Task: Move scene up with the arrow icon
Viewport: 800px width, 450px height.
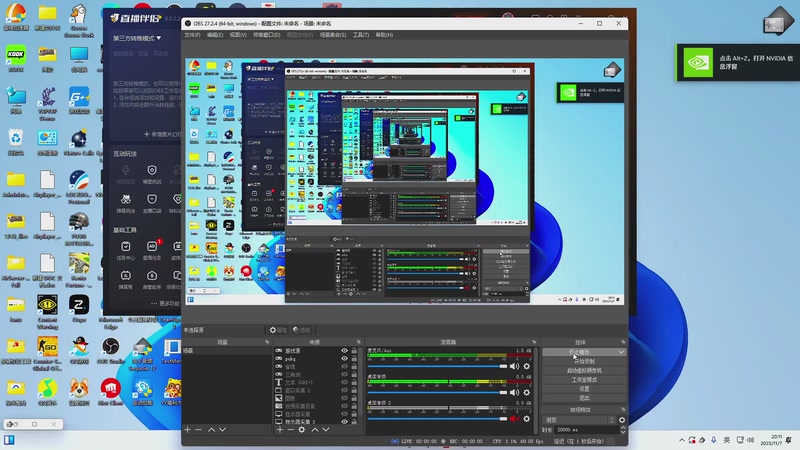Action: [x=212, y=430]
